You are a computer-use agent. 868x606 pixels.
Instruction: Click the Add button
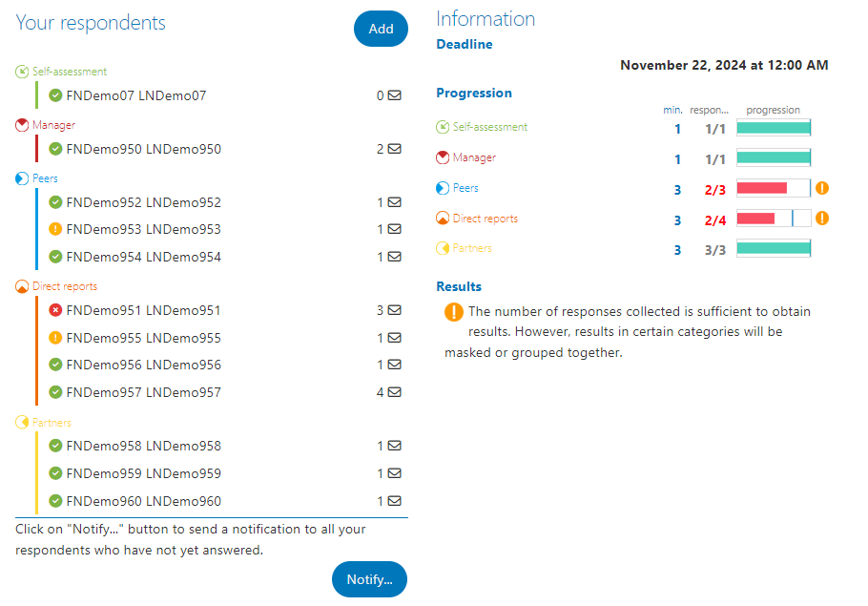coord(381,29)
